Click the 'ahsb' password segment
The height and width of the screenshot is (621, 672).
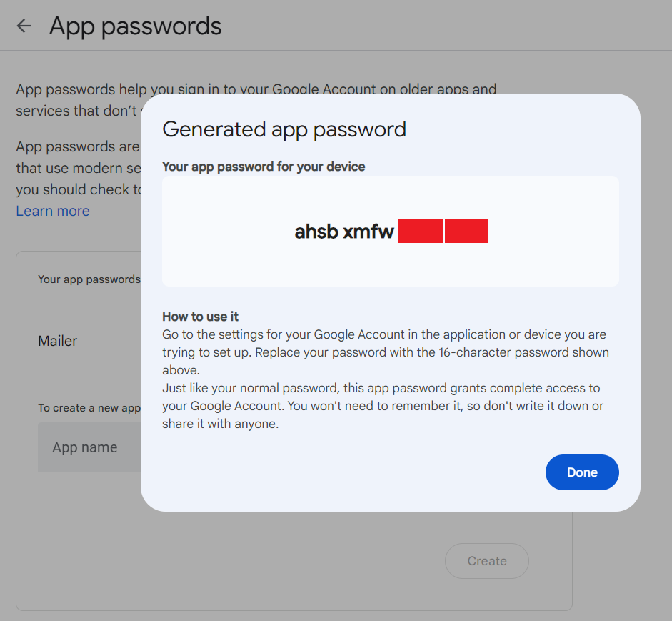[x=316, y=232]
